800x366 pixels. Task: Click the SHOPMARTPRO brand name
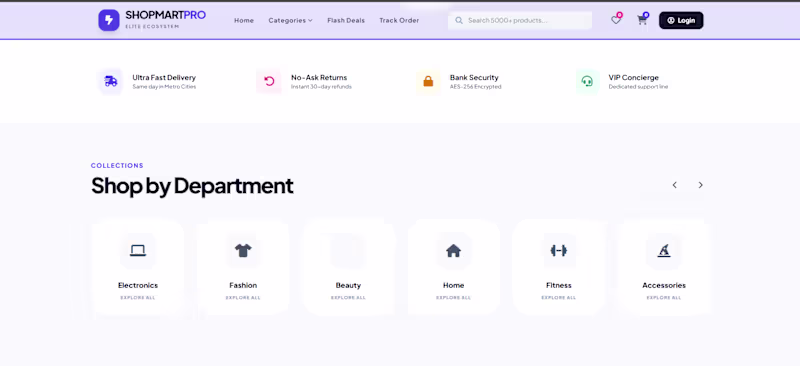165,15
